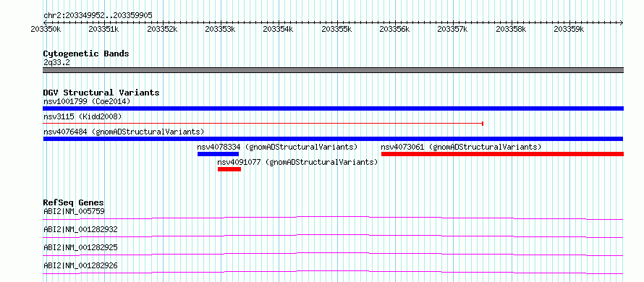The image size is (644, 282).
Task: Click the chr2:203349952..203359905 region label
Action: click(x=98, y=16)
